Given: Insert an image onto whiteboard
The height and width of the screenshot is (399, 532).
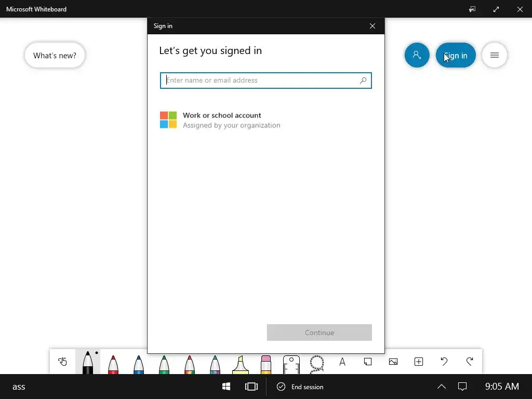Looking at the screenshot, I should [393, 362].
